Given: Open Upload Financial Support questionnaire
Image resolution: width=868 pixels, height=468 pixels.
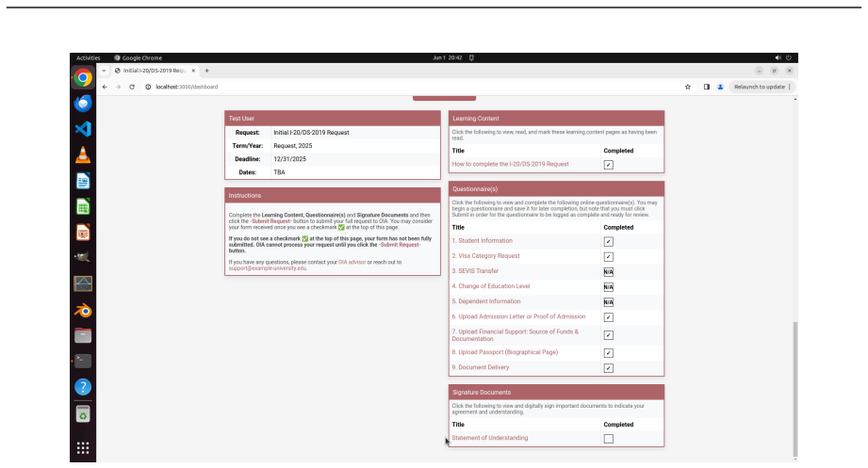Looking at the screenshot, I should [515, 335].
